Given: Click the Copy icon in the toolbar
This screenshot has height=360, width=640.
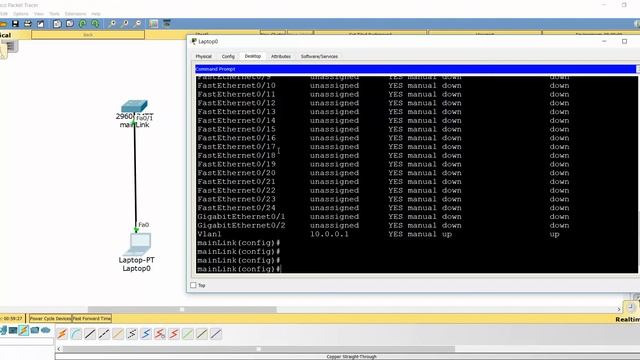Looking at the screenshot, I should tap(57, 24).
